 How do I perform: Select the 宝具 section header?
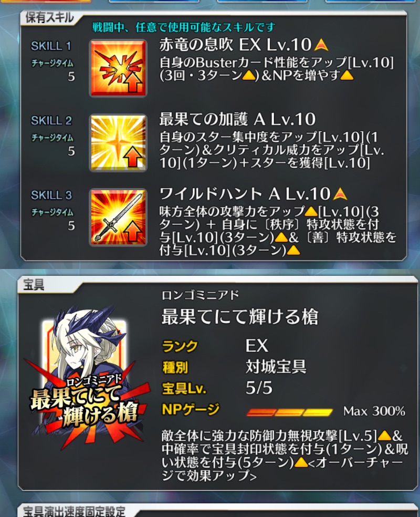click(34, 285)
